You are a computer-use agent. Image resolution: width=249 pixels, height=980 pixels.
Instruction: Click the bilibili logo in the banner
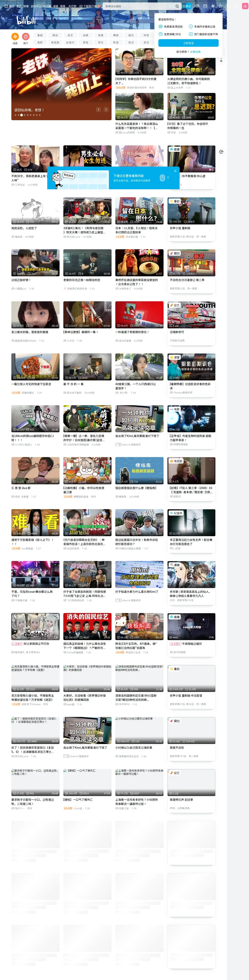pos(26,21)
